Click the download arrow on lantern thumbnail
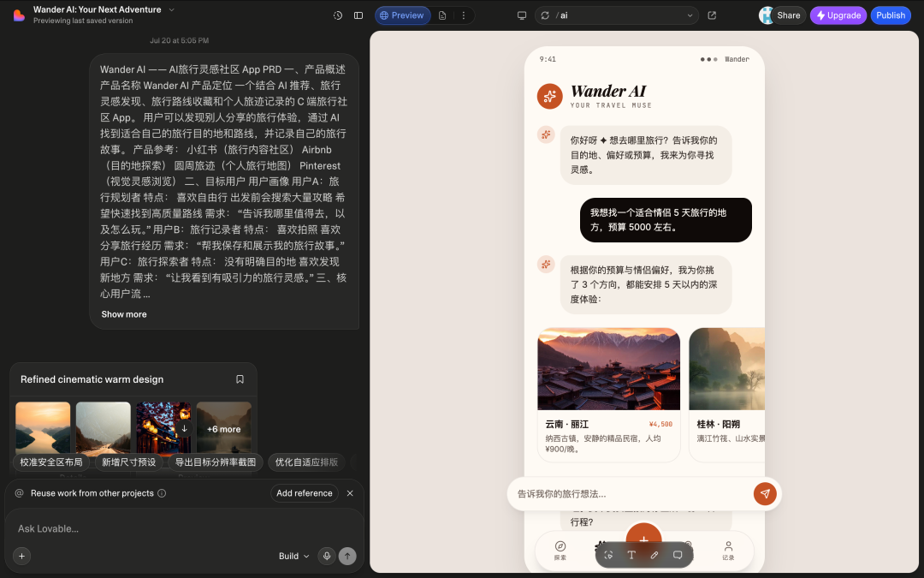The width and height of the screenshot is (924, 578). pos(185,429)
